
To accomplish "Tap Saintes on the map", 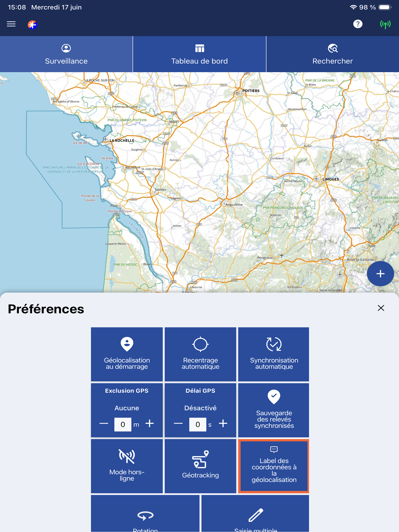I will point(160,189).
